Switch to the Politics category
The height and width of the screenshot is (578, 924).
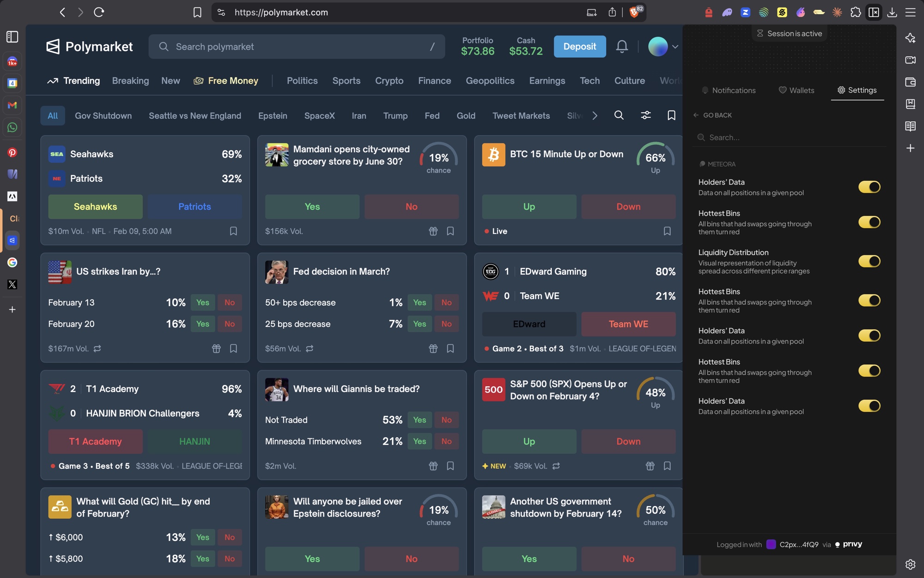click(302, 80)
